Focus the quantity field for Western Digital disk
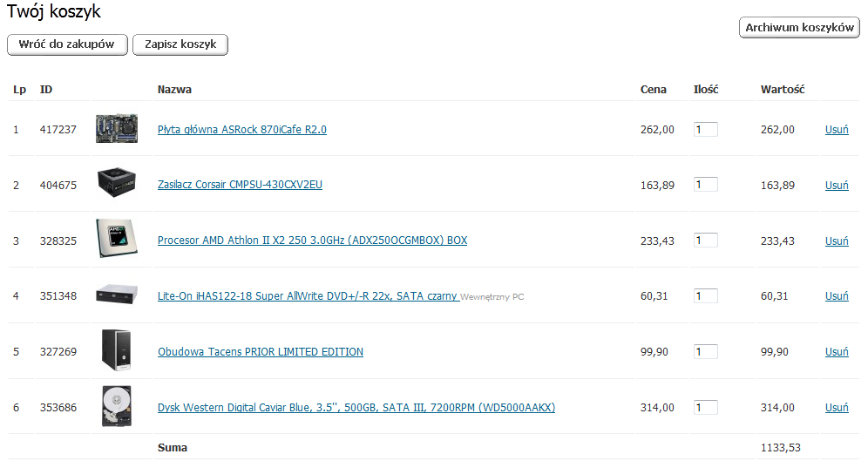Image resolution: width=868 pixels, height=461 pixels. 706,408
